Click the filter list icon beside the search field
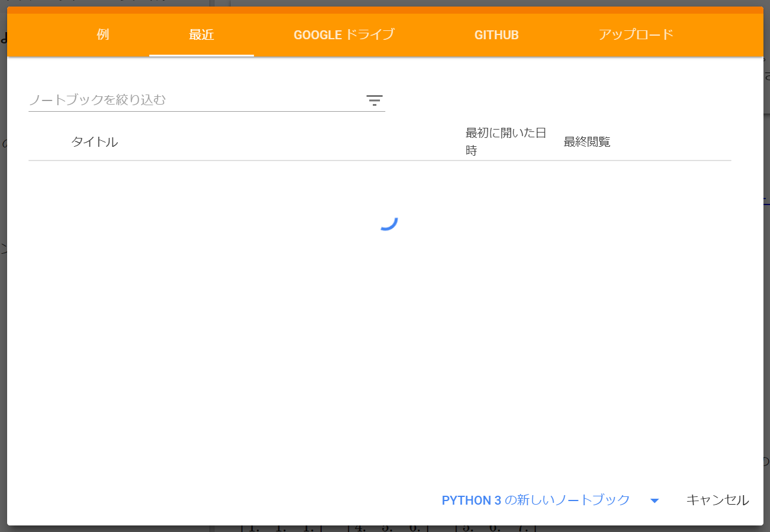The height and width of the screenshot is (532, 770). tap(374, 100)
